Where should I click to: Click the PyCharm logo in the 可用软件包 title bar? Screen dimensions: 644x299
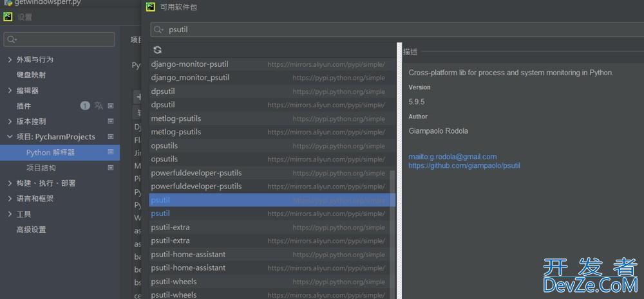(151, 6)
